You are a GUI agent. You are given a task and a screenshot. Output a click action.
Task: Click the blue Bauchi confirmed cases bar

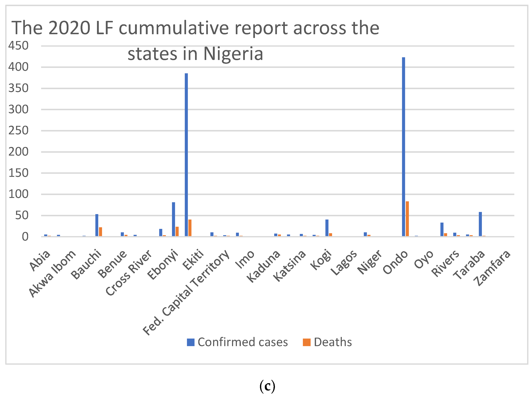97,225
